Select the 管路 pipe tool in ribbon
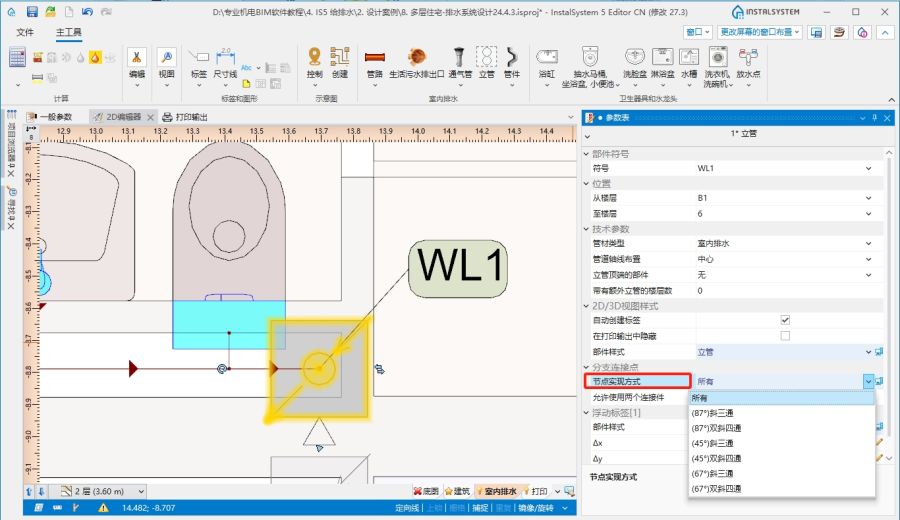The width and height of the screenshot is (900, 520). point(375,60)
